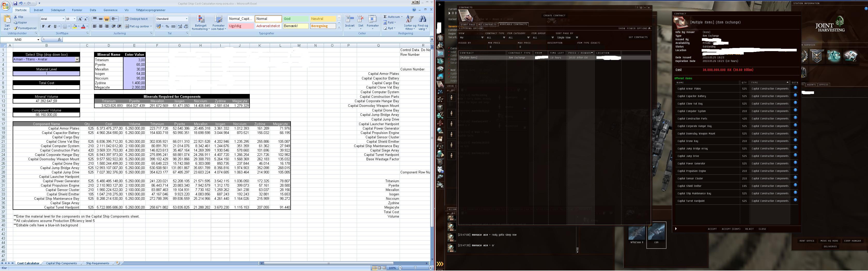Image resolution: width=868 pixels, height=271 pixels.
Task: Toggle underline formatting in Excel
Action: (55, 26)
